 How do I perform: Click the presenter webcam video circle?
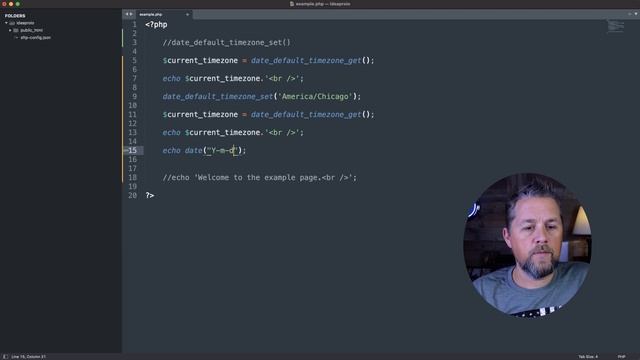(528, 245)
